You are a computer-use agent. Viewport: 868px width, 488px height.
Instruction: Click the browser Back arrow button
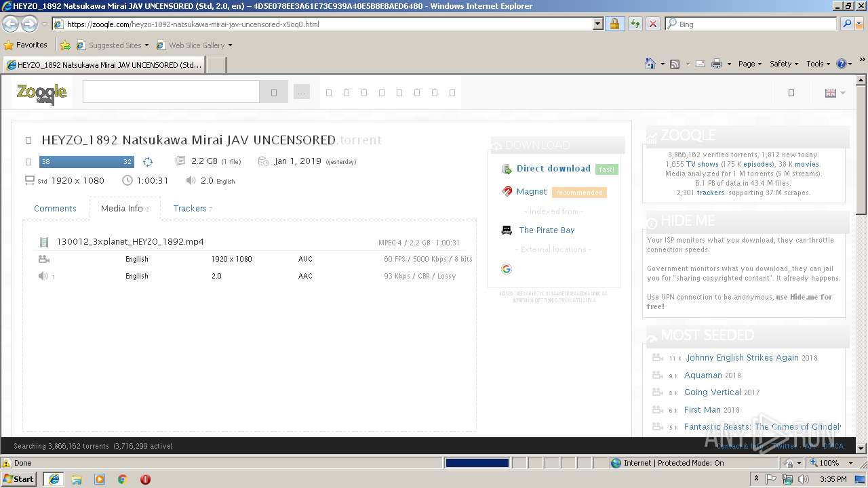[x=11, y=24]
